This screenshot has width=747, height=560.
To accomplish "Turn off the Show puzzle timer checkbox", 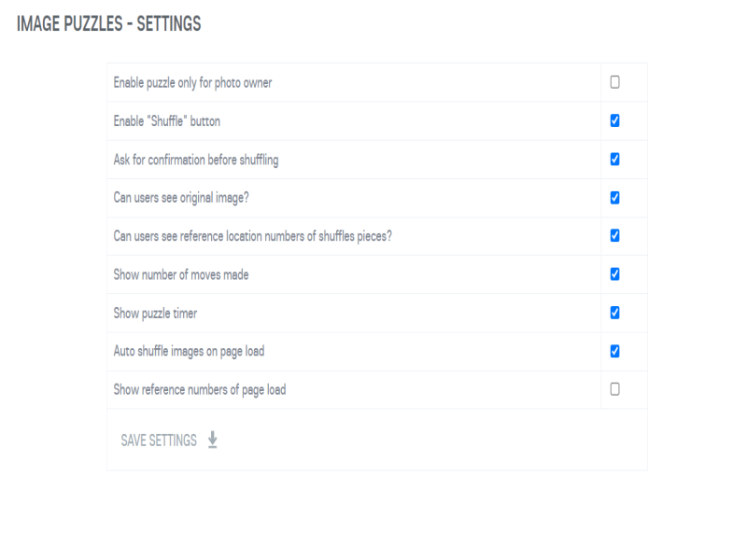I will point(614,312).
